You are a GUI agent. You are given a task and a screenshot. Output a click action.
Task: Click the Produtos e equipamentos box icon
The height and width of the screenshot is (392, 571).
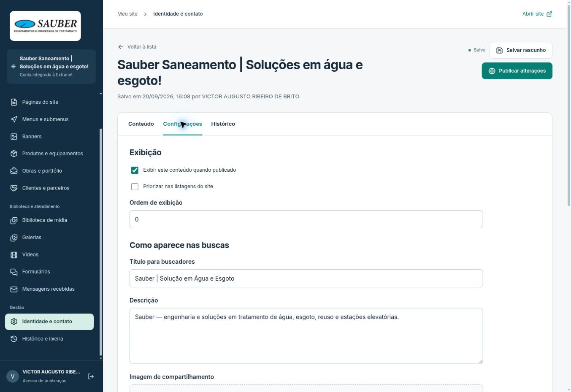(x=14, y=154)
